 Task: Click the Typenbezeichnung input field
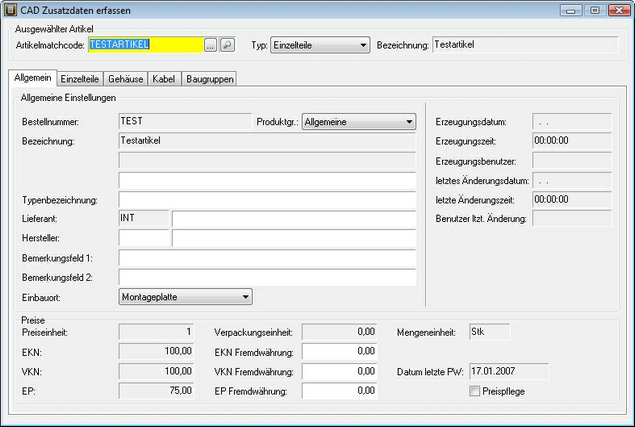(x=267, y=200)
